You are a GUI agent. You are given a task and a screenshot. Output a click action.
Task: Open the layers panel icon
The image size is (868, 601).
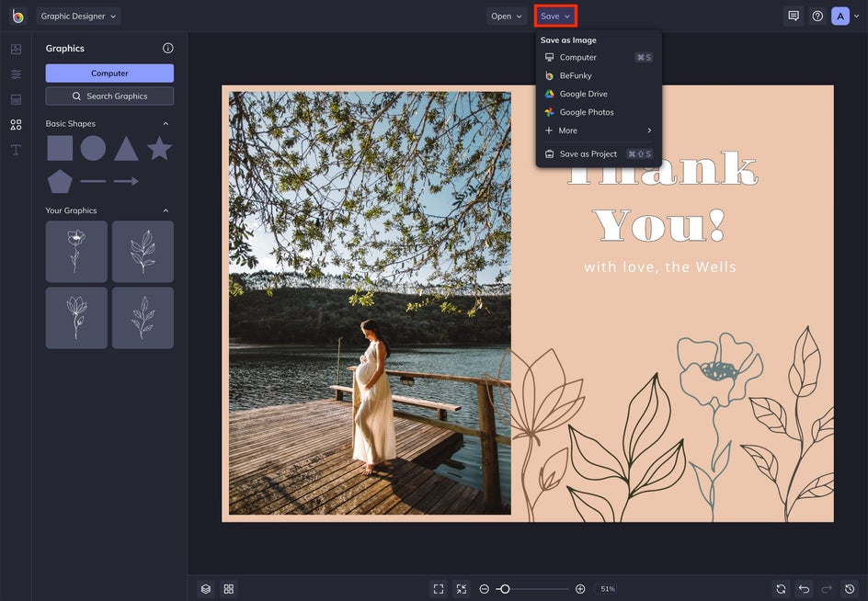206,589
